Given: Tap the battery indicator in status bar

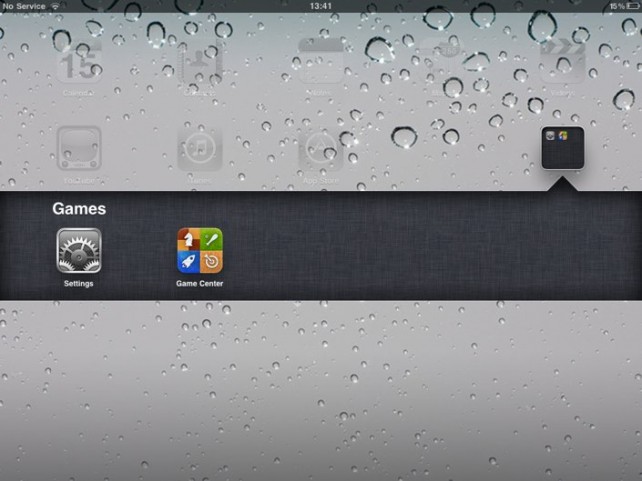Looking at the screenshot, I should click(632, 6).
